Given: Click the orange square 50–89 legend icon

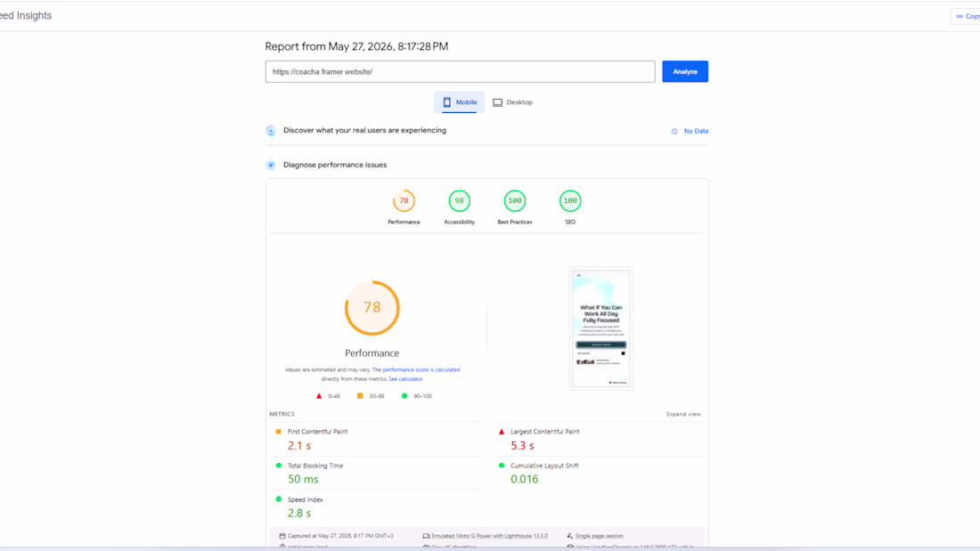Looking at the screenshot, I should tap(360, 396).
